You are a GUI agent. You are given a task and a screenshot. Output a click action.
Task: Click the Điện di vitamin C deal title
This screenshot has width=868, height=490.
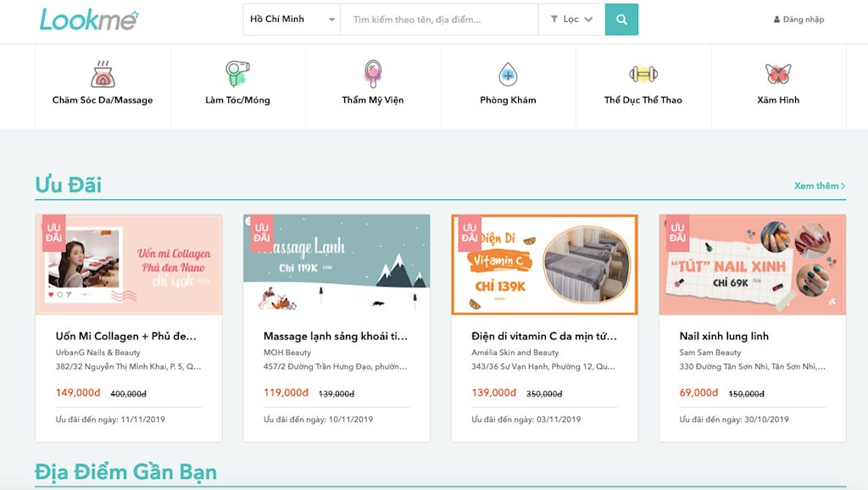pyautogui.click(x=543, y=336)
